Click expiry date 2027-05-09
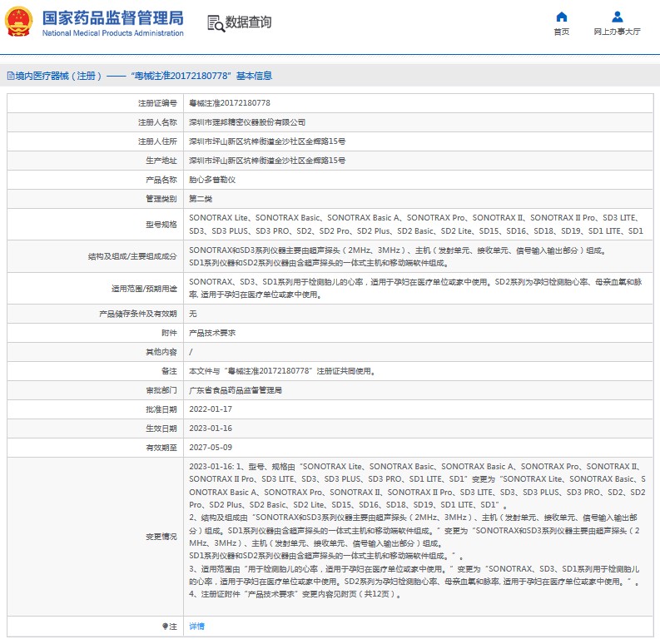The image size is (660, 644). [x=211, y=448]
